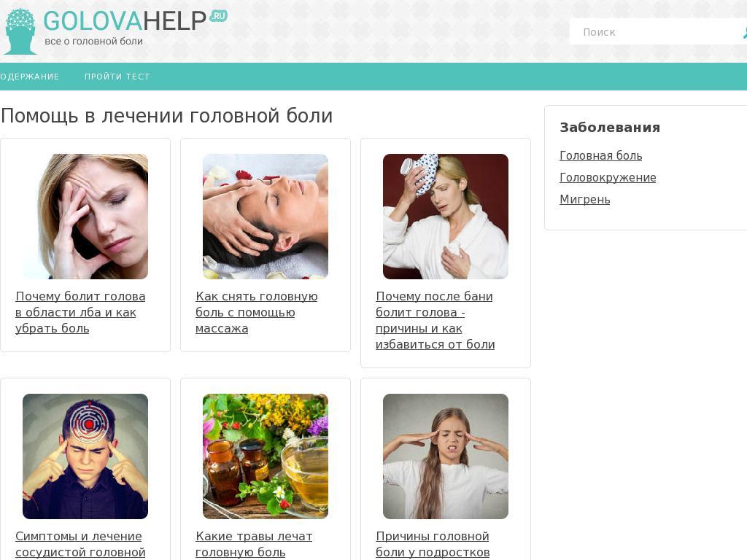Viewport: 747px width, 560px height.
Task: Click the GolovaHelp head logo icon
Action: point(20,31)
